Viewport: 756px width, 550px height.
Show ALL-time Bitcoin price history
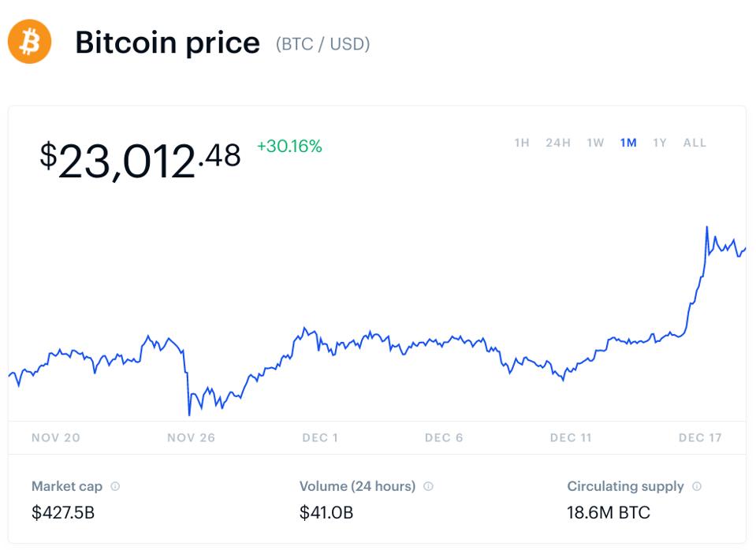[695, 143]
